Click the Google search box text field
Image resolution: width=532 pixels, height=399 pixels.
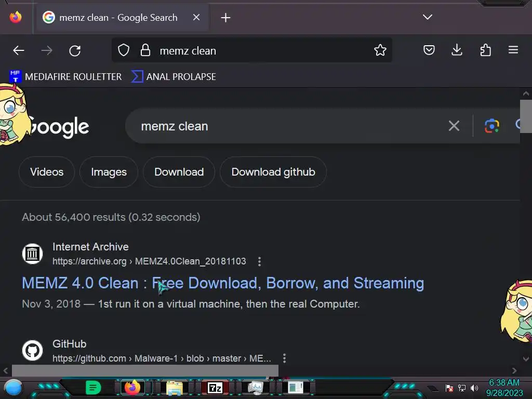coord(288,126)
